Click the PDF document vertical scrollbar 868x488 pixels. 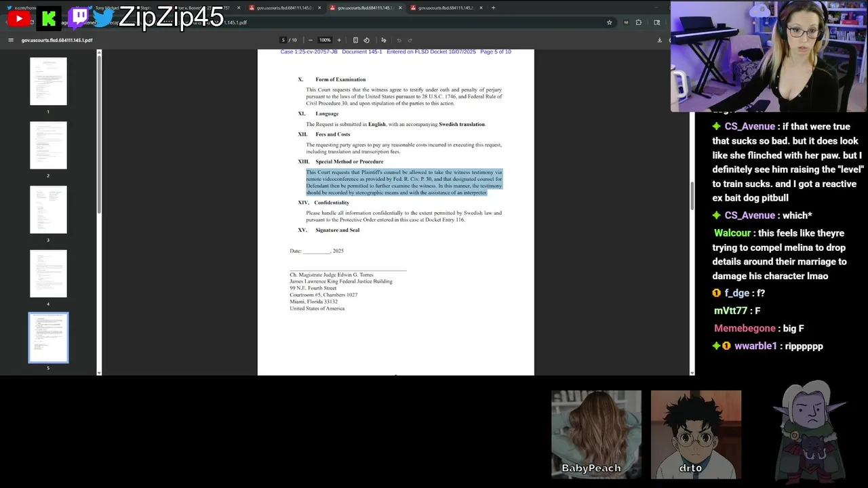point(692,197)
